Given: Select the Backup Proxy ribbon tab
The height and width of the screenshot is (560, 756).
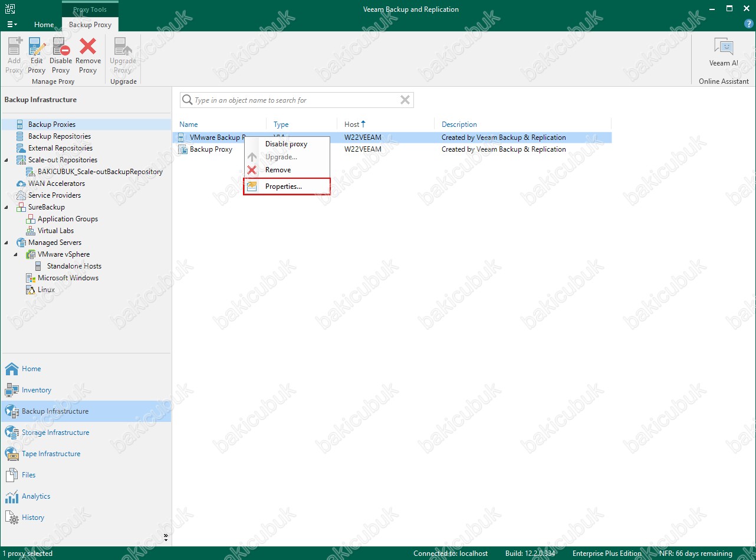Looking at the screenshot, I should point(90,25).
